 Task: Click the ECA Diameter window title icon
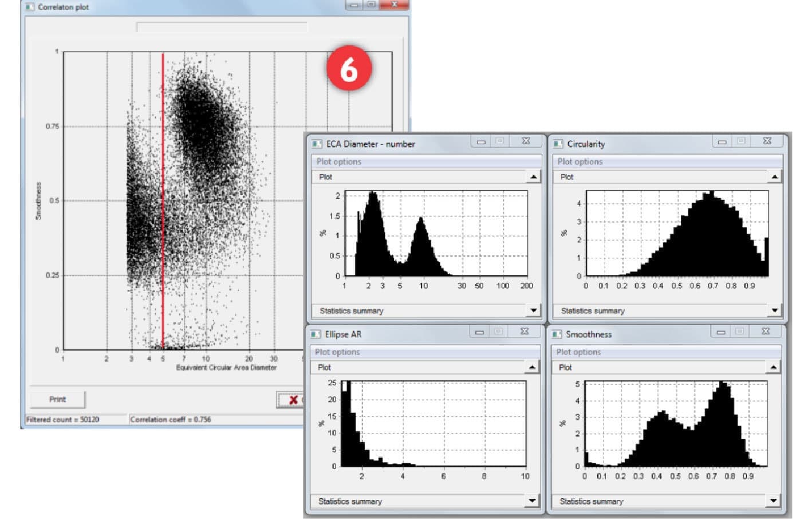coord(317,144)
